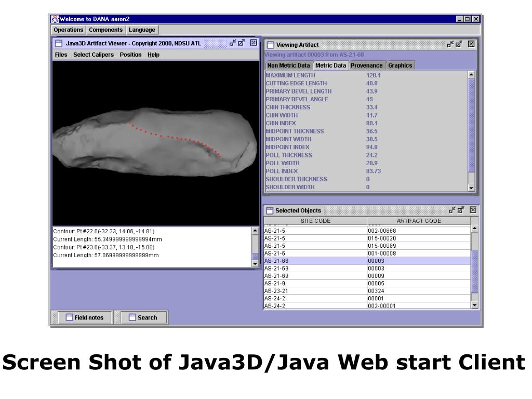
Task: Open the Files menu in Artifact Viewer
Action: 61,55
